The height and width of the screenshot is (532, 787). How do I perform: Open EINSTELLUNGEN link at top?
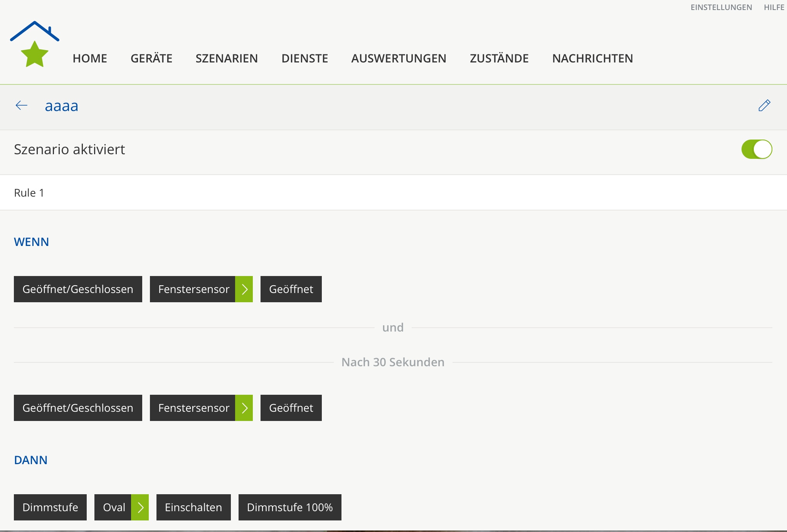pyautogui.click(x=721, y=7)
